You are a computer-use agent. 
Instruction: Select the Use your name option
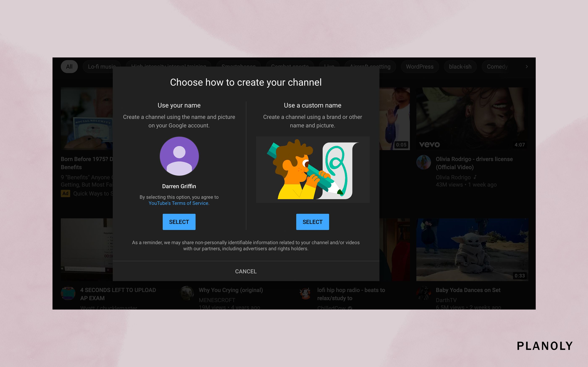click(178, 221)
